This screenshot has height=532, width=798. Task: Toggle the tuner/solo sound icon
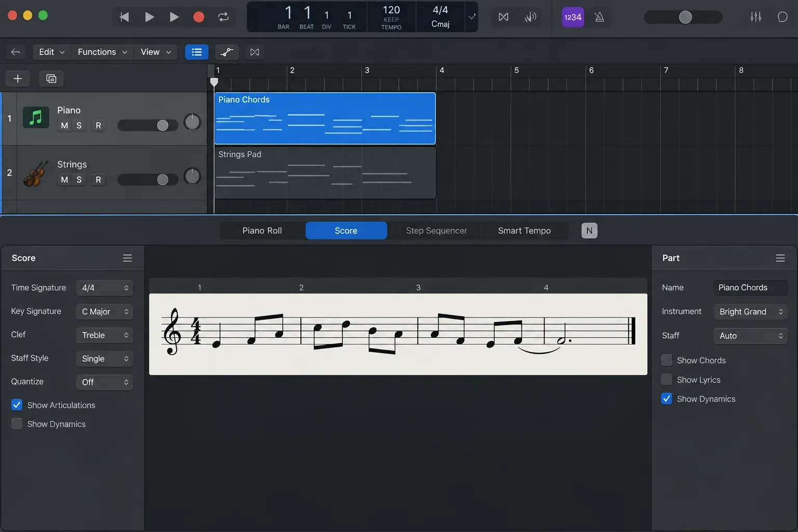point(530,17)
